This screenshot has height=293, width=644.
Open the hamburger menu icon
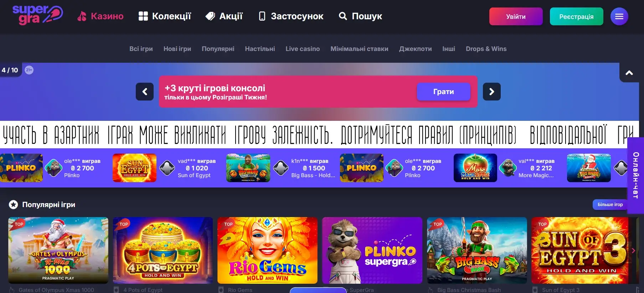[619, 16]
